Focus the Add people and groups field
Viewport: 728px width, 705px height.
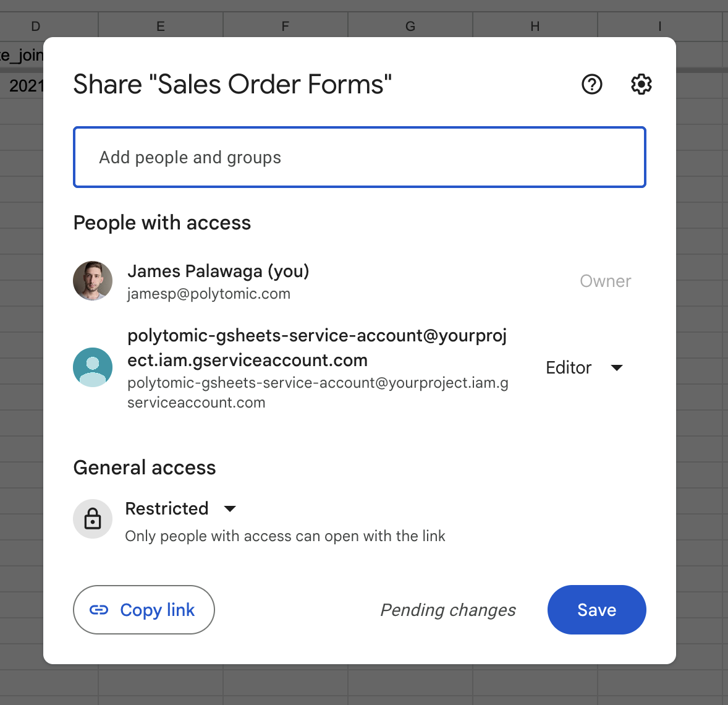click(359, 157)
